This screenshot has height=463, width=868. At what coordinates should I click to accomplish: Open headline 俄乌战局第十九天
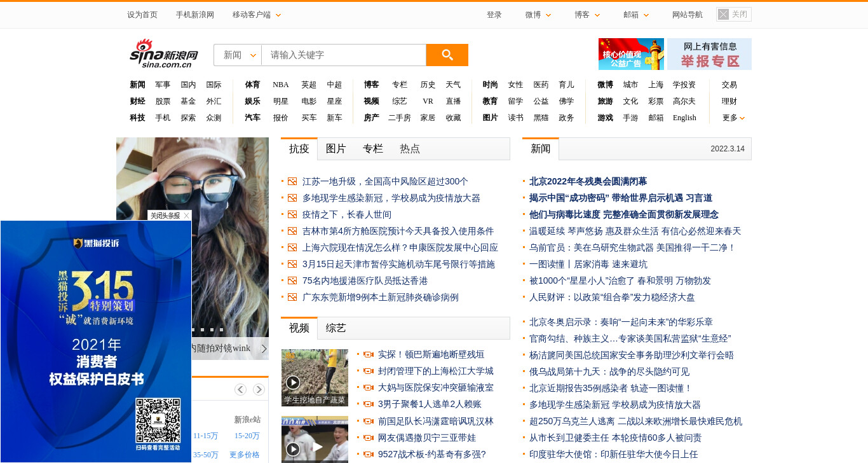tap(609, 371)
